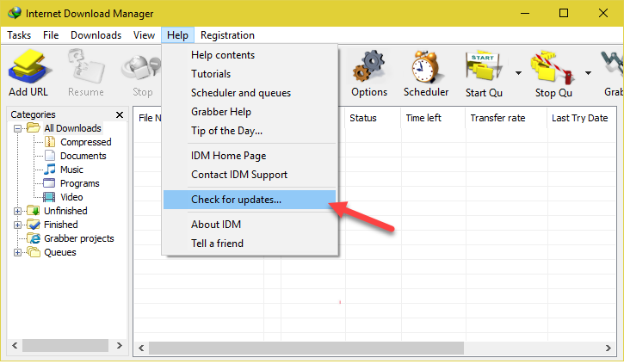Open the Options gear icon
Viewport: 624px width, 364px height.
point(369,67)
